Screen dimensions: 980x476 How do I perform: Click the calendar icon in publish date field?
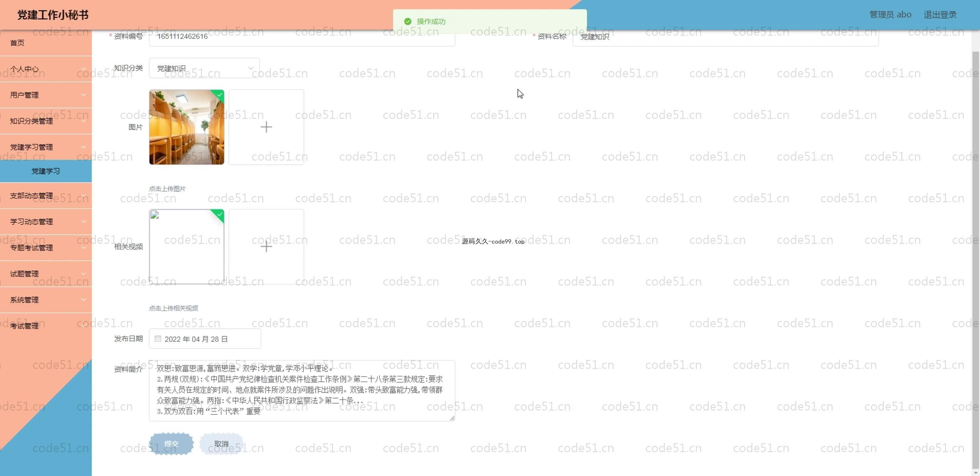(x=158, y=338)
